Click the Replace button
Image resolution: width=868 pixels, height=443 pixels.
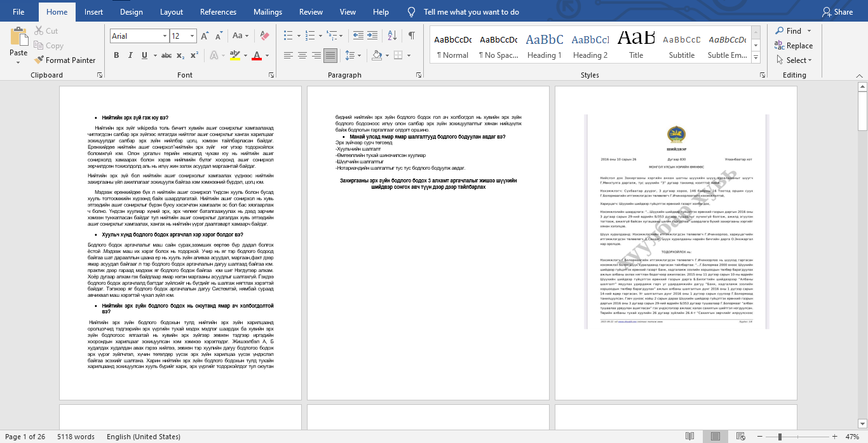793,45
